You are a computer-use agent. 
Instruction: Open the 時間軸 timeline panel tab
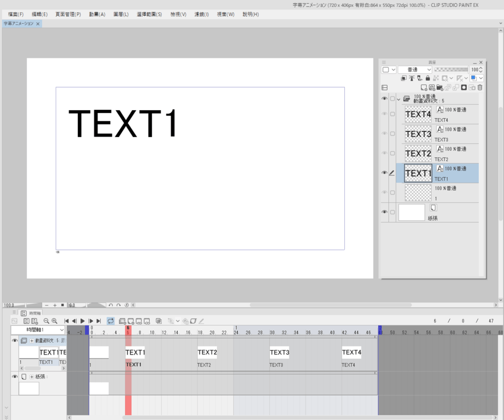(31, 313)
